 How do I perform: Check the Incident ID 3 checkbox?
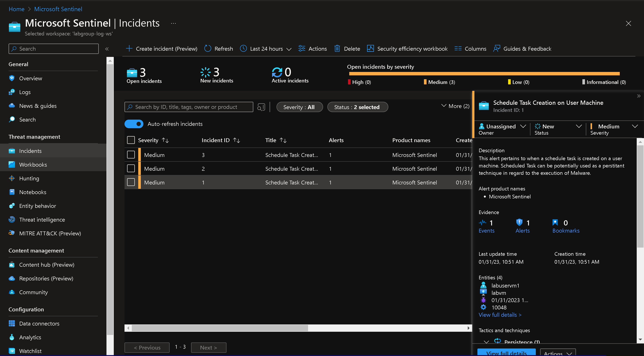tap(131, 155)
